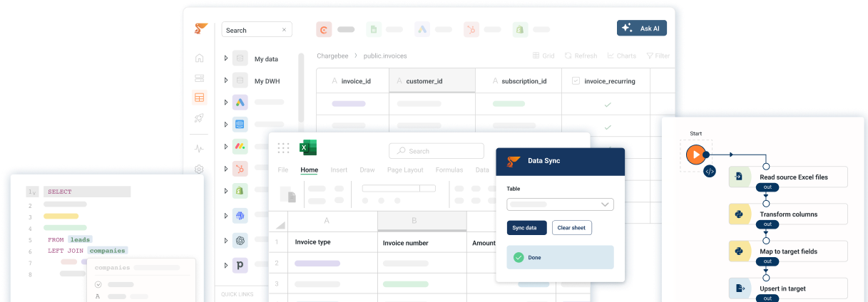Click the Chargebee connector icon in top bar
Screen dimensions: 868x302
[325, 29]
